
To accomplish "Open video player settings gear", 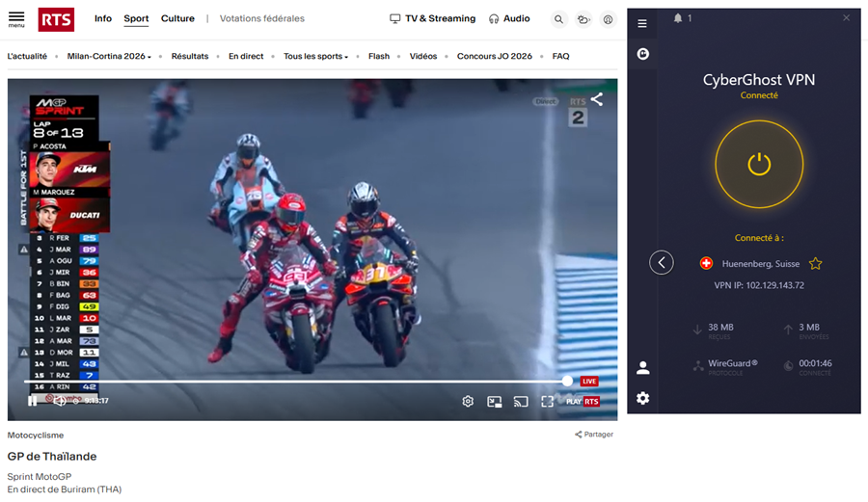I will tap(468, 402).
